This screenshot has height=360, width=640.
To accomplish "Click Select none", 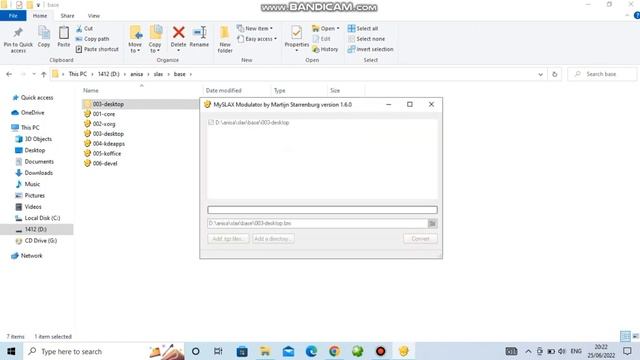I will click(x=367, y=39).
